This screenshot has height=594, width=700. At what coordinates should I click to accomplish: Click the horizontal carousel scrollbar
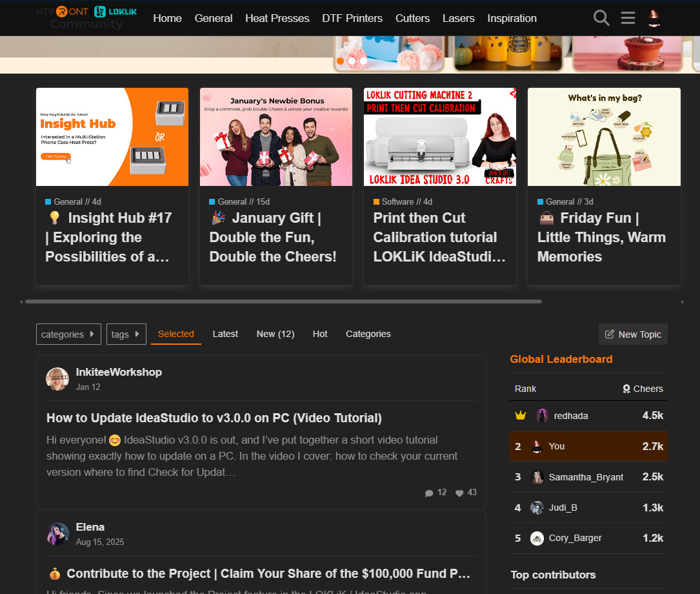pyautogui.click(x=284, y=302)
